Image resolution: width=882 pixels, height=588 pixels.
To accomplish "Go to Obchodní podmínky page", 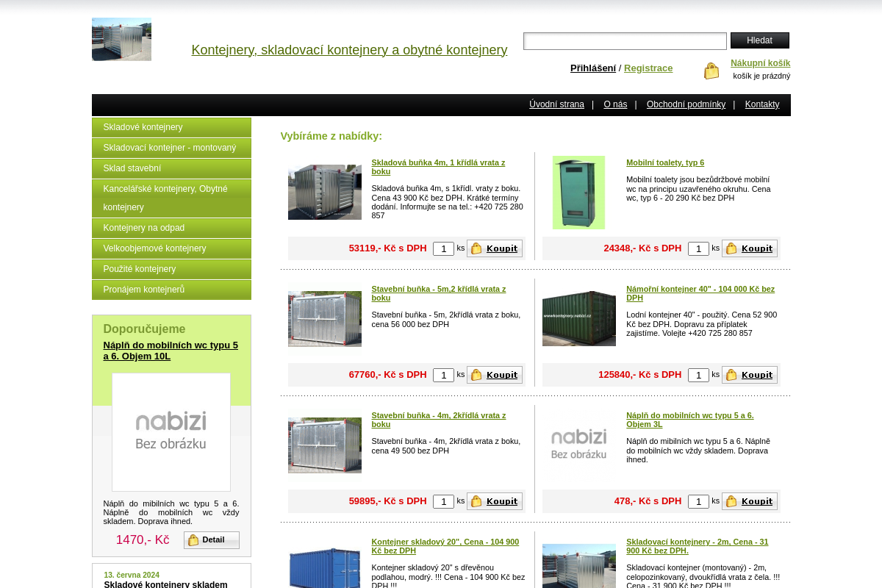I will [x=686, y=104].
